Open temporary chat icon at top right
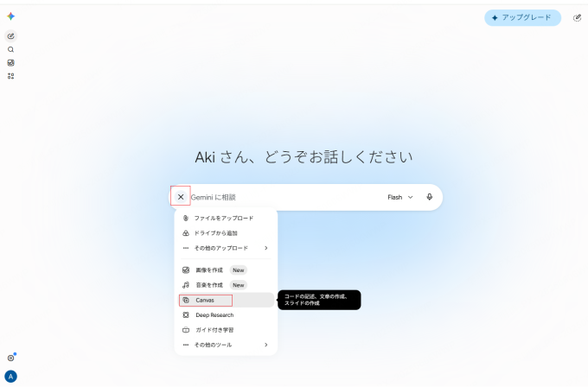Image resolution: width=588 pixels, height=387 pixels. [577, 17]
